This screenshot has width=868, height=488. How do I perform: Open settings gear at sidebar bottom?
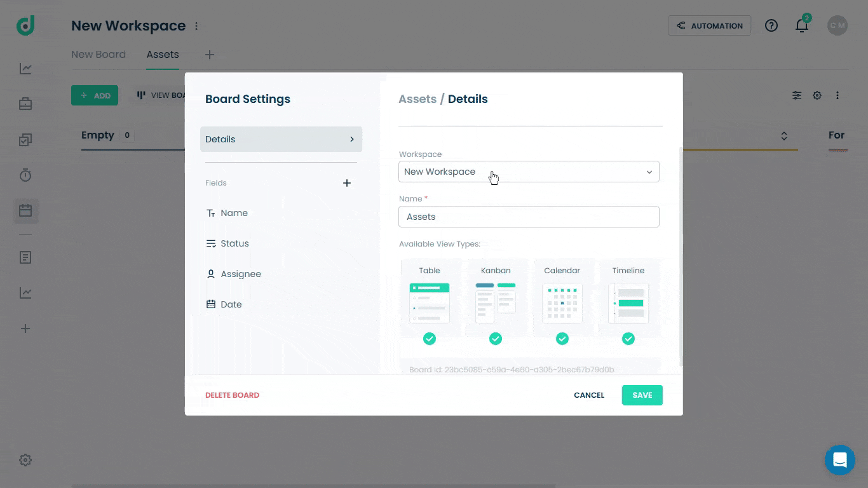[25, 460]
